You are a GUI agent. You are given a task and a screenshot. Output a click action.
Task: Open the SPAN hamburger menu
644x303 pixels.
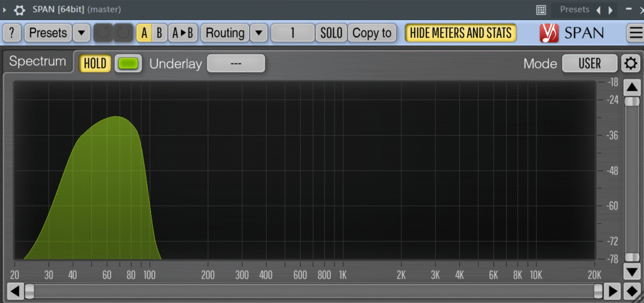[635, 33]
